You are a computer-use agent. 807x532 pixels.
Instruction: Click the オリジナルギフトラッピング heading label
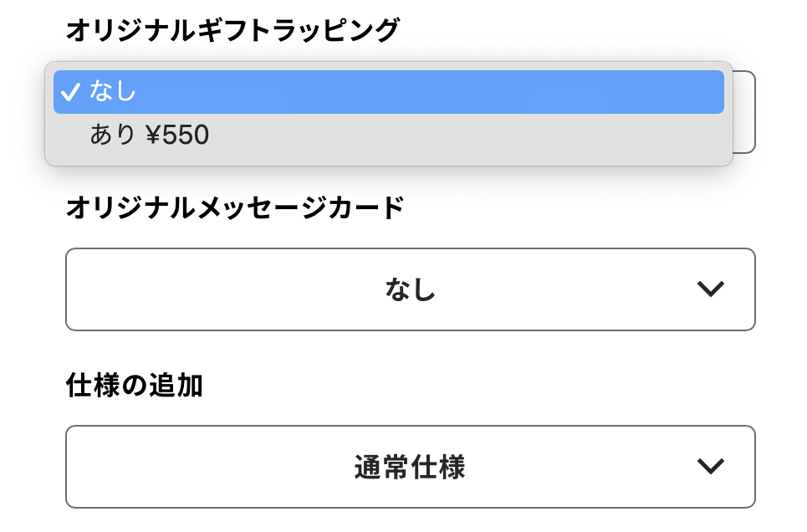coord(232,31)
